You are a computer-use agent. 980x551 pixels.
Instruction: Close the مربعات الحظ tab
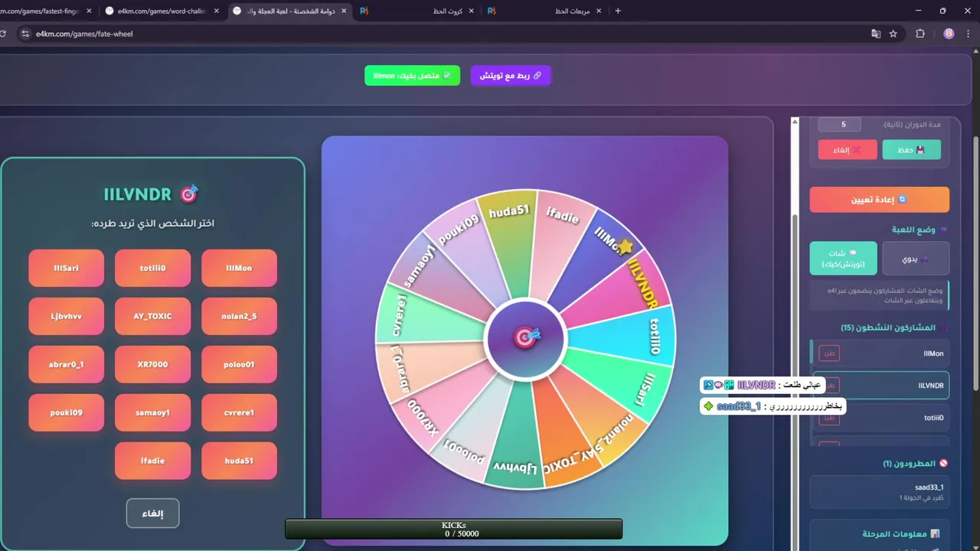pos(598,11)
